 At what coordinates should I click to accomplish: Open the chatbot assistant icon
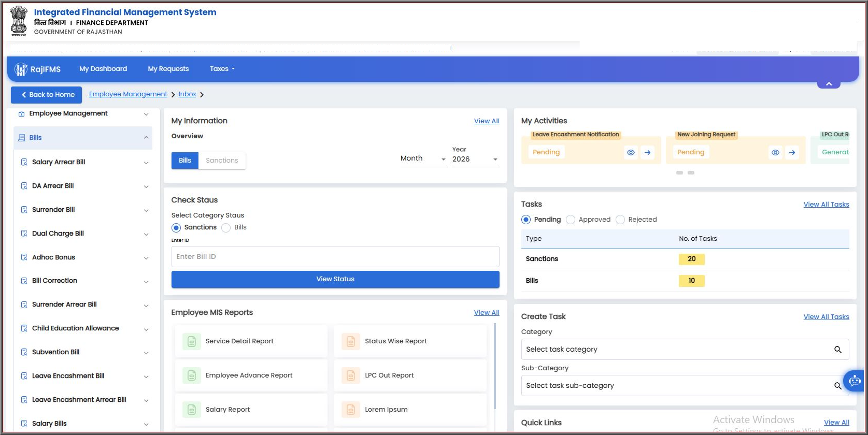[855, 381]
